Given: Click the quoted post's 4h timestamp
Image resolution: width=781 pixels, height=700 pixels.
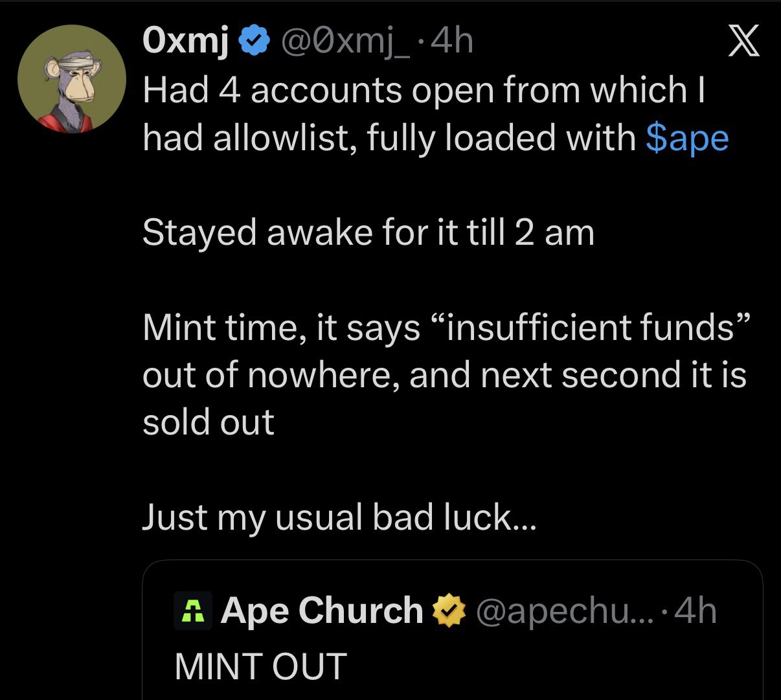Looking at the screenshot, I should tap(696, 611).
